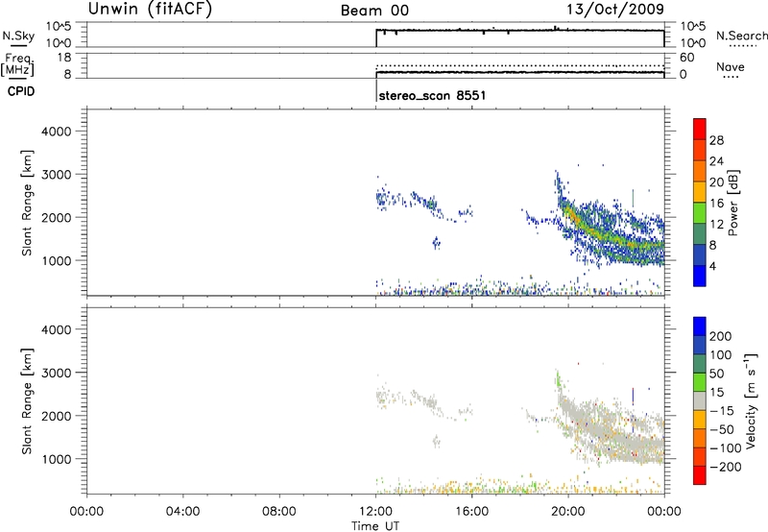Click the 'N.Search' legend label
The height and width of the screenshot is (532, 768).
[x=741, y=36]
